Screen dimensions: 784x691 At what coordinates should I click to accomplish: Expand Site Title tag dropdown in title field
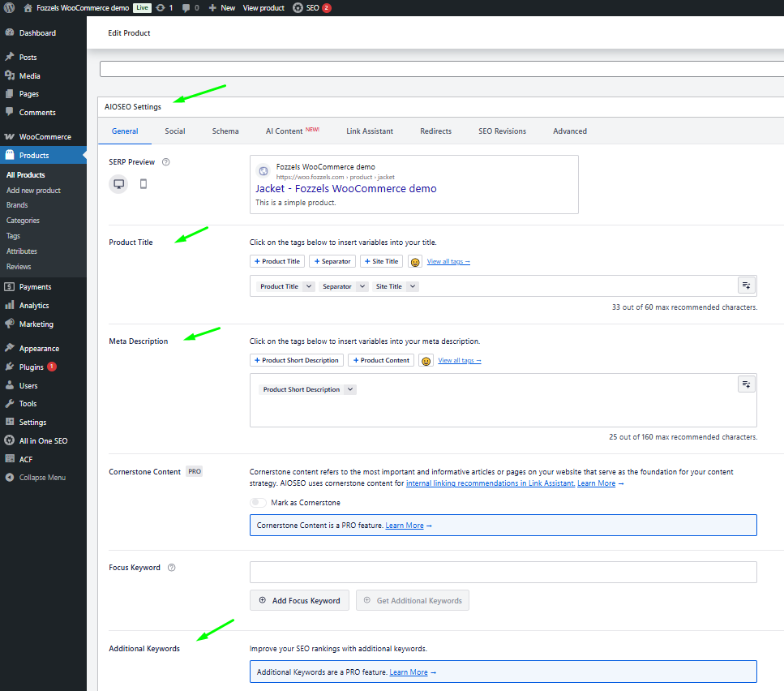(413, 286)
